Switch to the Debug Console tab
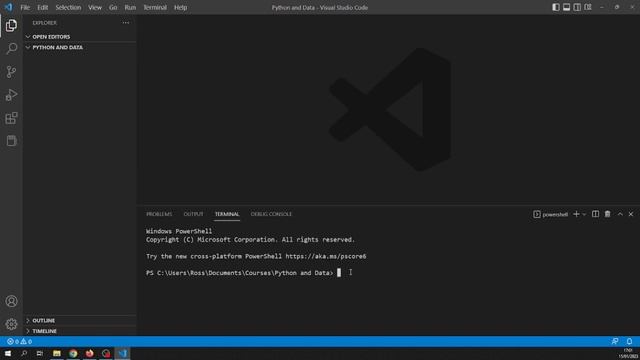Screen dimensions: 640x360 click(x=271, y=214)
